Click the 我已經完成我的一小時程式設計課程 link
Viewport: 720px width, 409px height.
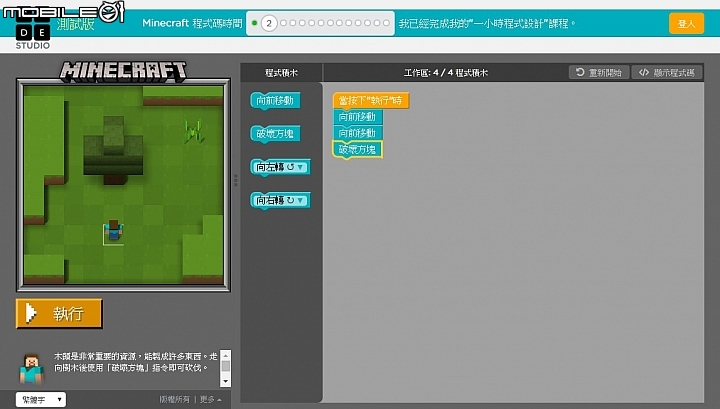tap(487, 23)
